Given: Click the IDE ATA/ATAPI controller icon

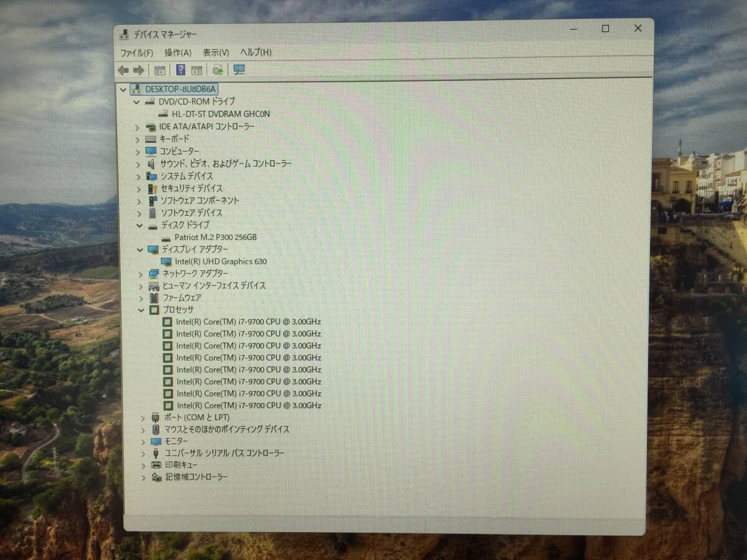Looking at the screenshot, I should [x=150, y=127].
